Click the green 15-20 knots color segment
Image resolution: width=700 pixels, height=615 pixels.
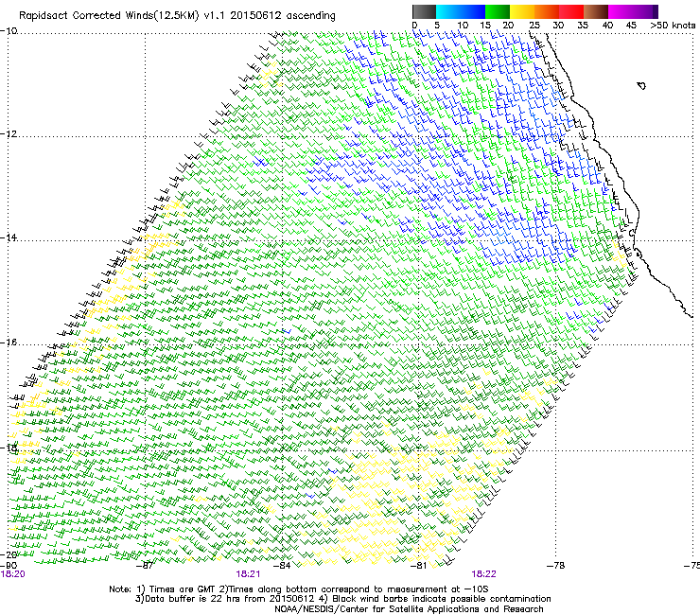pyautogui.click(x=498, y=11)
